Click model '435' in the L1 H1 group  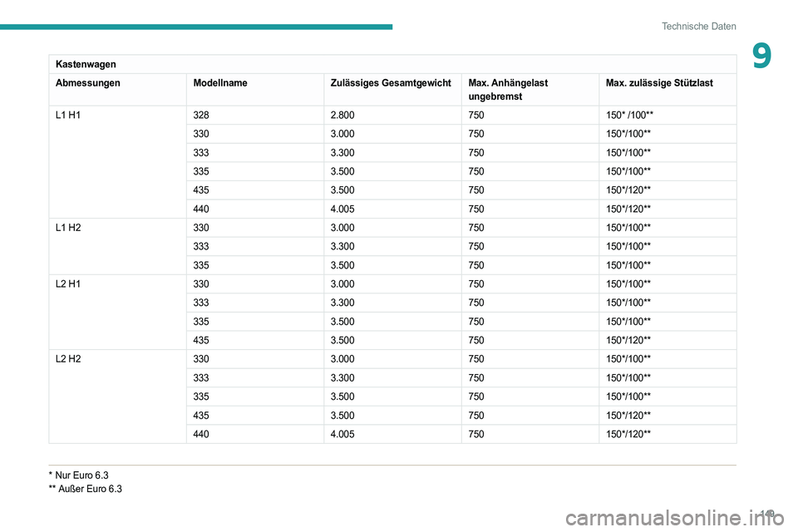[201, 190]
